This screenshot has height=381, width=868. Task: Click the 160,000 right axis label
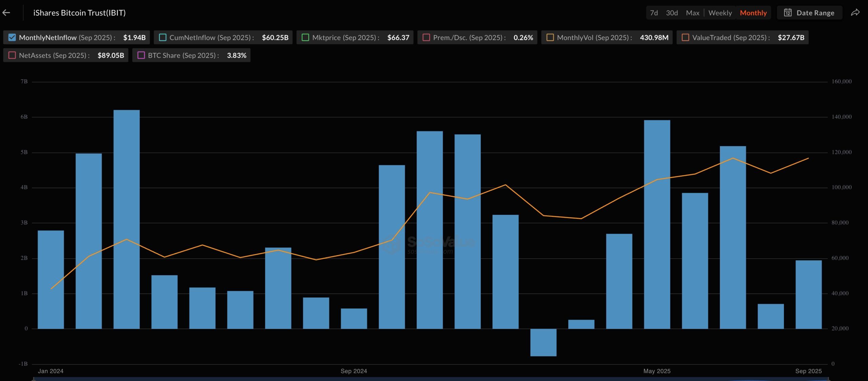[841, 81]
